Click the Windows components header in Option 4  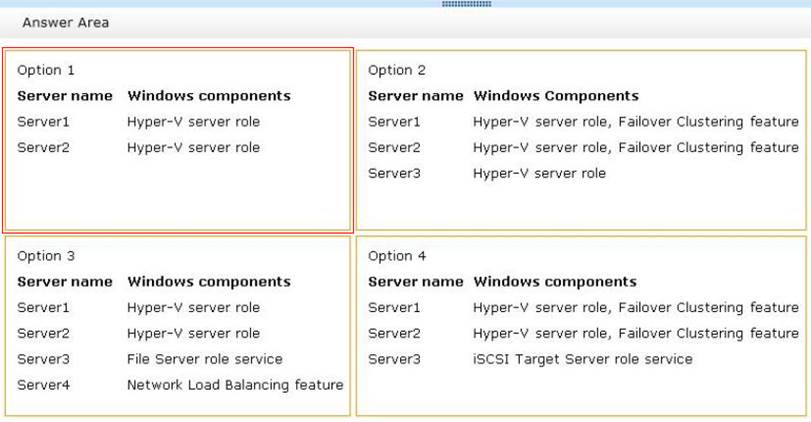click(x=555, y=282)
